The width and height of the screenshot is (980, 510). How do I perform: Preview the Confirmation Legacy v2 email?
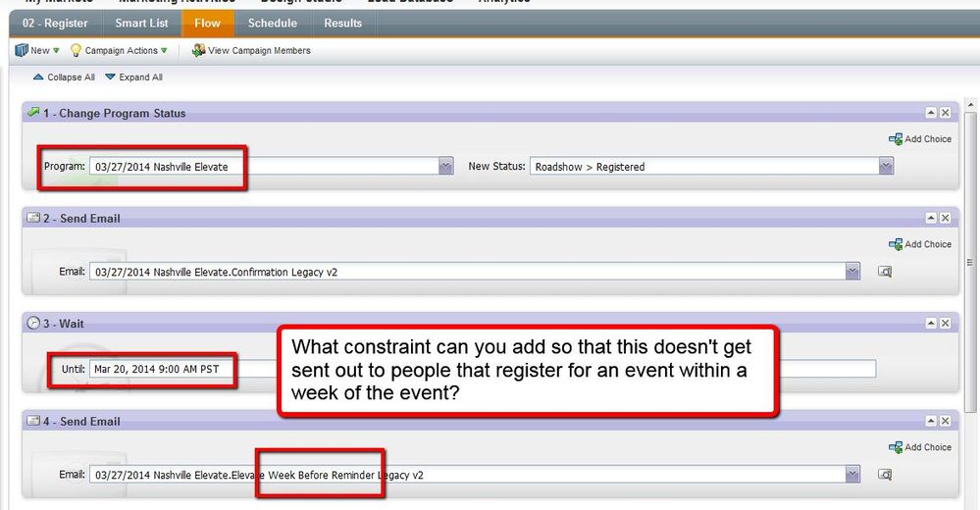(885, 272)
